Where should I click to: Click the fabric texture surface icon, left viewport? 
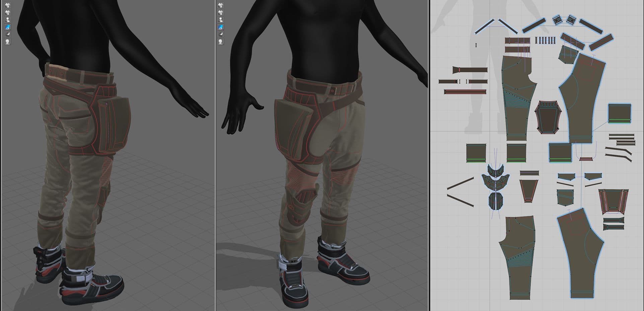[x=7, y=34]
